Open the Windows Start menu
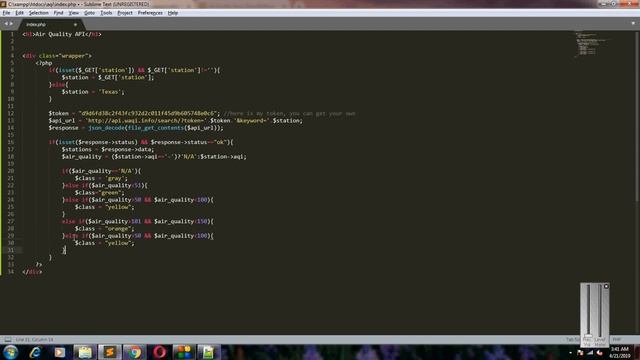Screen dimensions: 640x360 coord(11,352)
